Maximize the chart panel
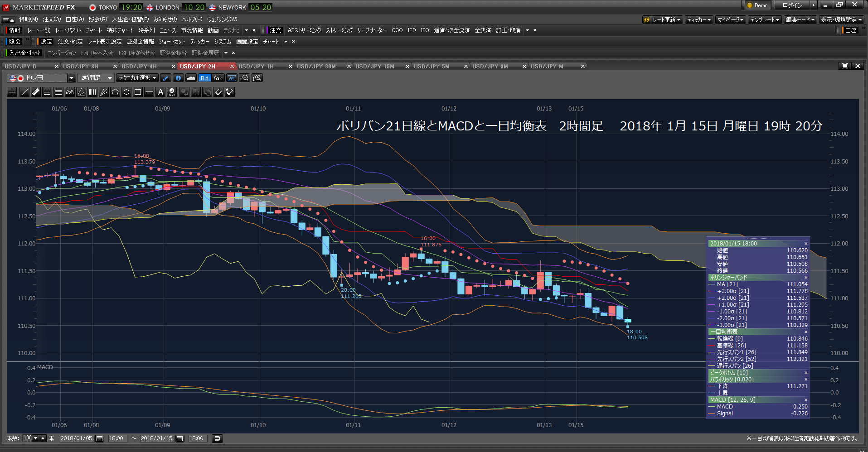The height and width of the screenshot is (452, 868). 844,66
